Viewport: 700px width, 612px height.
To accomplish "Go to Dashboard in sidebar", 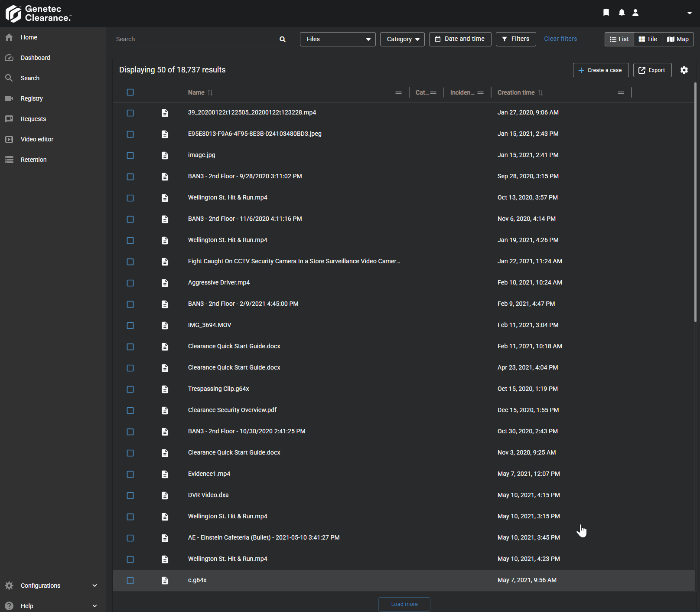I will pyautogui.click(x=35, y=58).
